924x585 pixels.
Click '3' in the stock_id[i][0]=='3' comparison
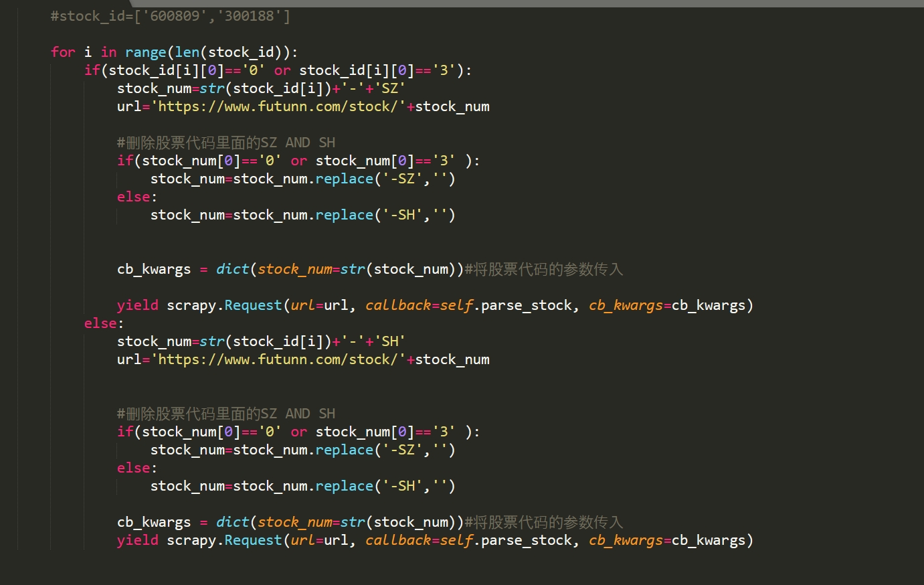(443, 70)
